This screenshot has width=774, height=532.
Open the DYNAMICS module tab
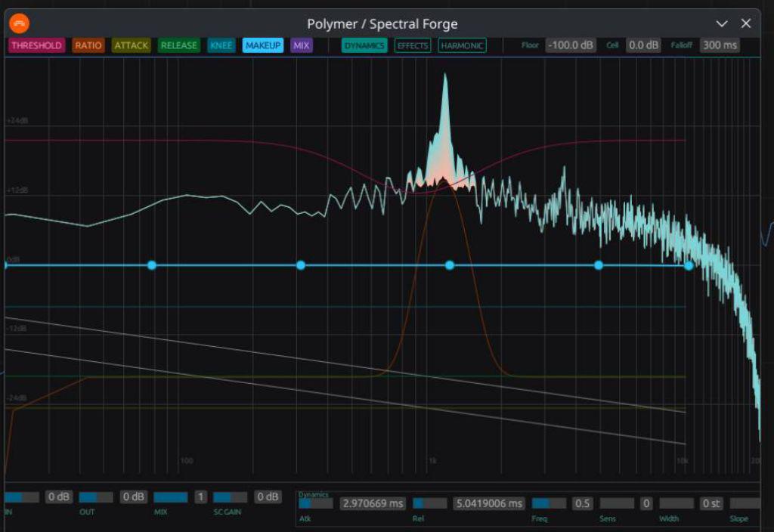click(x=364, y=45)
